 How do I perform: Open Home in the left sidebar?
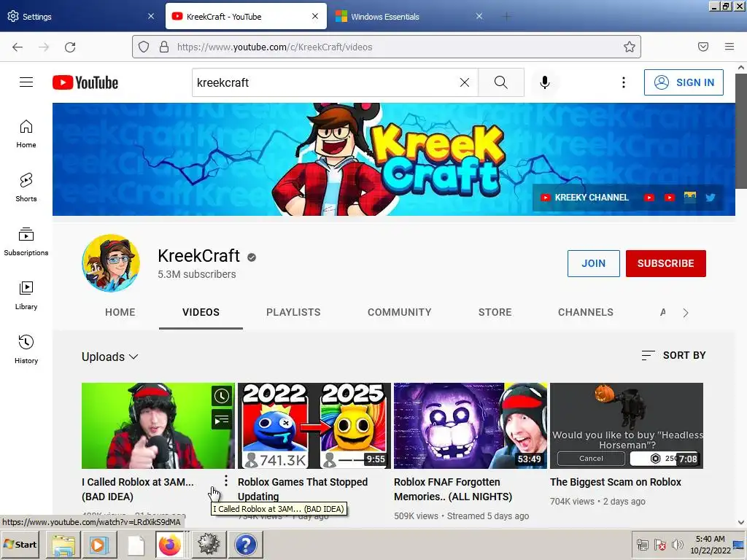[x=26, y=134]
